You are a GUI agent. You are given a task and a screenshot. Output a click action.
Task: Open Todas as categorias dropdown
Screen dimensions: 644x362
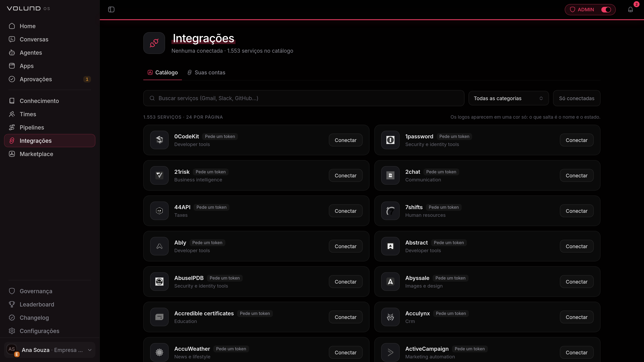pos(509,98)
